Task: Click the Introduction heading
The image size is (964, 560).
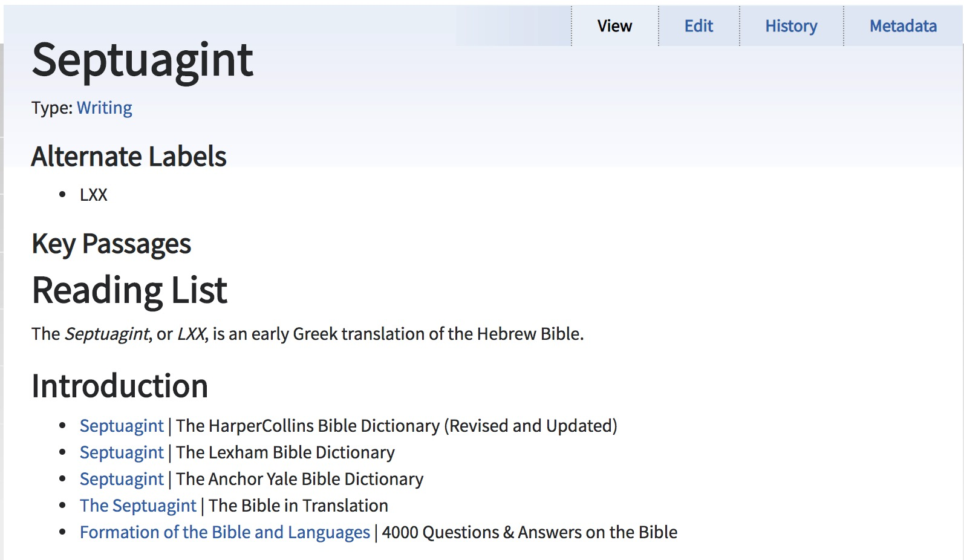Action: tap(120, 386)
